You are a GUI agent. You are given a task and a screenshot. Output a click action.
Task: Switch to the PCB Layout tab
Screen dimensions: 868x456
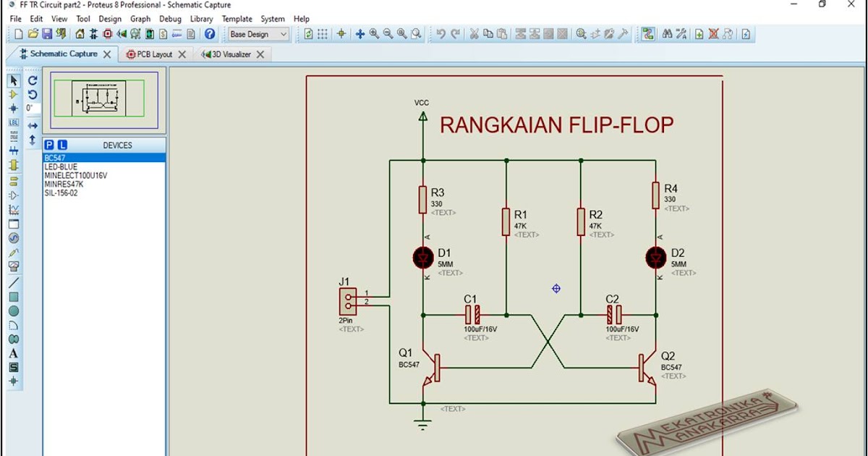tap(153, 54)
